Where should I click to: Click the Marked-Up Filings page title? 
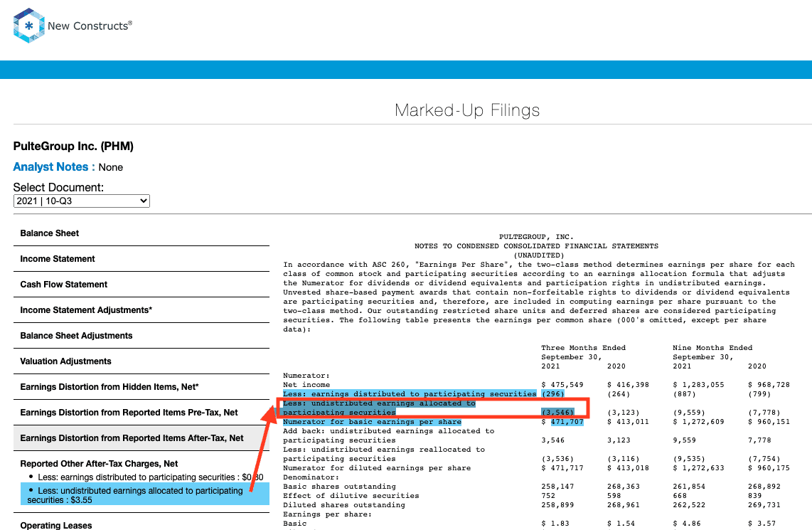click(467, 110)
